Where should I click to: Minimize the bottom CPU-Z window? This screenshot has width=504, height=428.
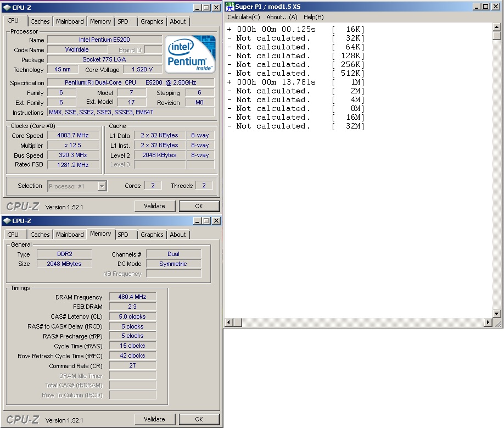198,221
